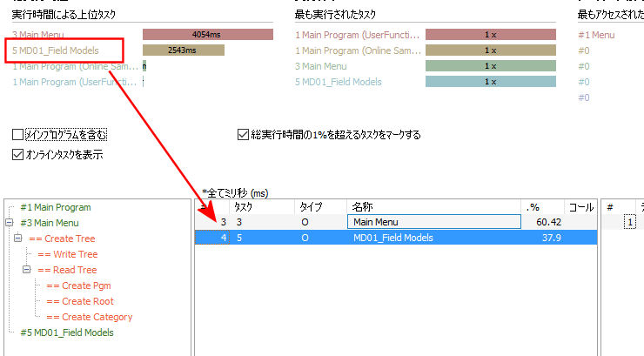The height and width of the screenshot is (356, 644).
Task: Uncheck オンラインタスクを表示 checkbox
Action: [17, 155]
